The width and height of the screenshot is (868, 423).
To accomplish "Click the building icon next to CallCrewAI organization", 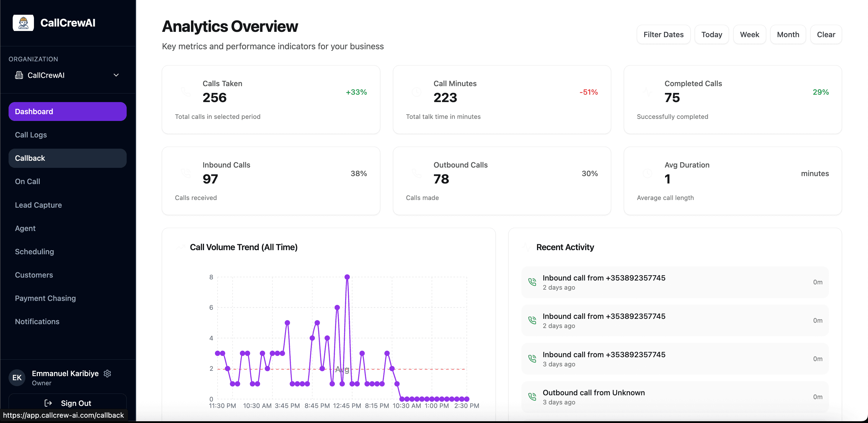I will [19, 75].
